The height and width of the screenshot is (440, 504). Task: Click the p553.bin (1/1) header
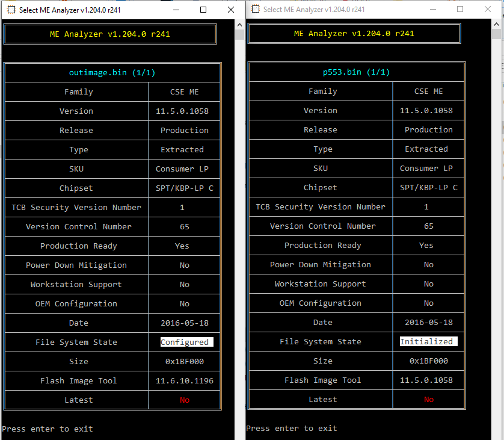356,72
